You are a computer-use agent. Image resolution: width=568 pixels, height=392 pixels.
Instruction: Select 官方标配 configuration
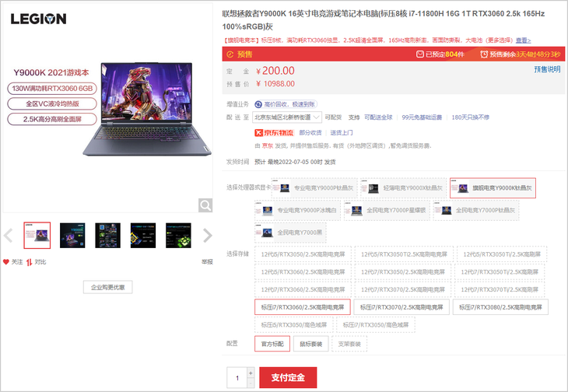272,344
